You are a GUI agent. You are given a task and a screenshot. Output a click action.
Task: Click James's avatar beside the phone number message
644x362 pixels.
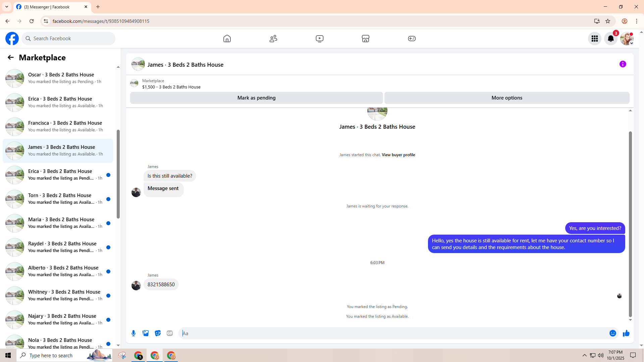click(136, 286)
